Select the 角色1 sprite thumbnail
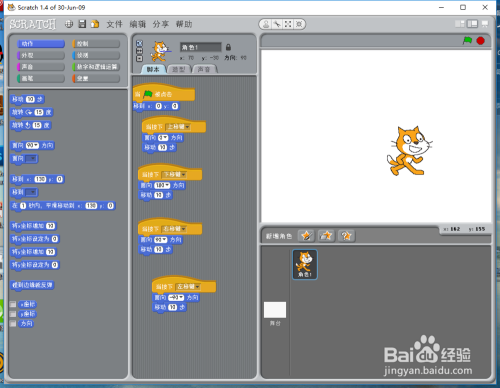This screenshot has width=500, height=388. click(305, 264)
